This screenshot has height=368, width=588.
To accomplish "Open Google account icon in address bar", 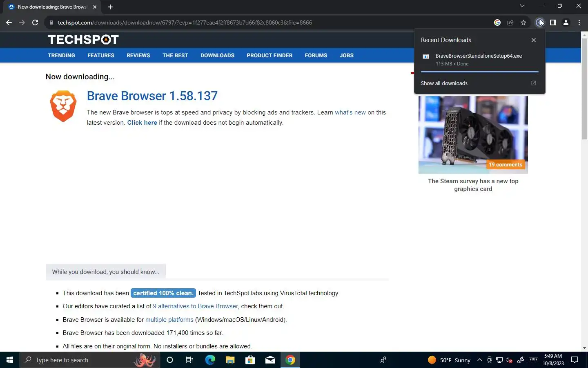I will [497, 22].
